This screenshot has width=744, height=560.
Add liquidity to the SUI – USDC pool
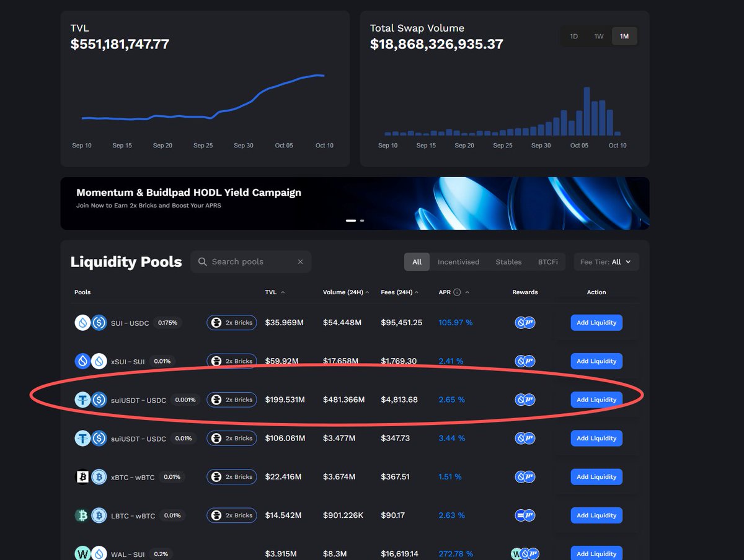click(596, 323)
